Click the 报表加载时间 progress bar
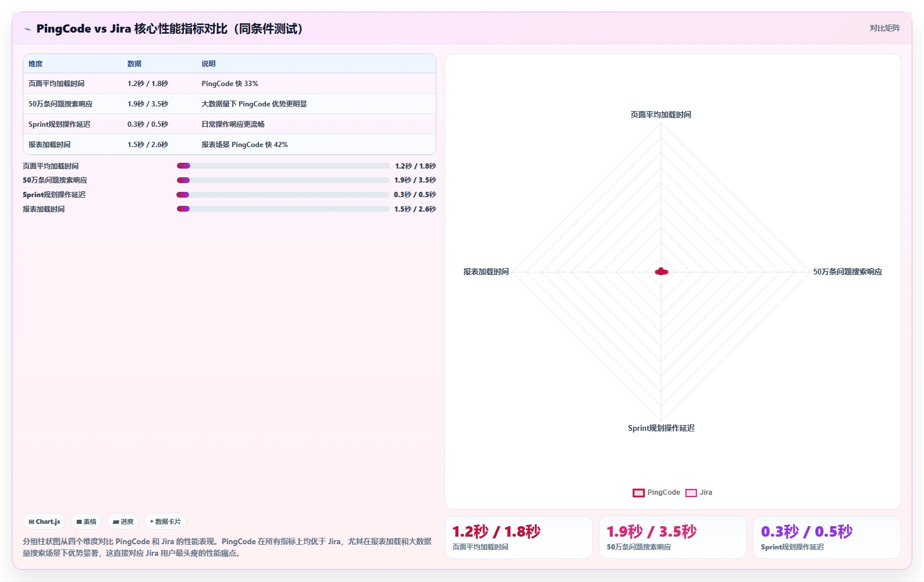Image resolution: width=924 pixels, height=582 pixels. 283,209
